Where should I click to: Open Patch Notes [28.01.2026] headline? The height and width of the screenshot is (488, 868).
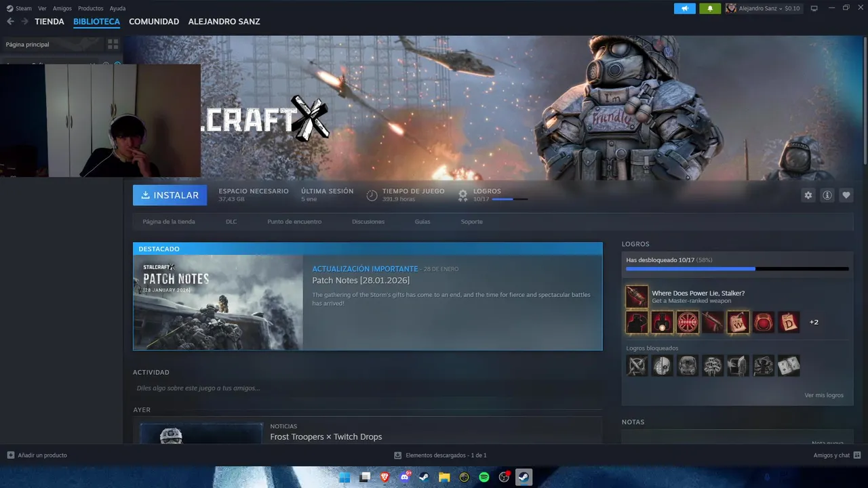tap(361, 281)
